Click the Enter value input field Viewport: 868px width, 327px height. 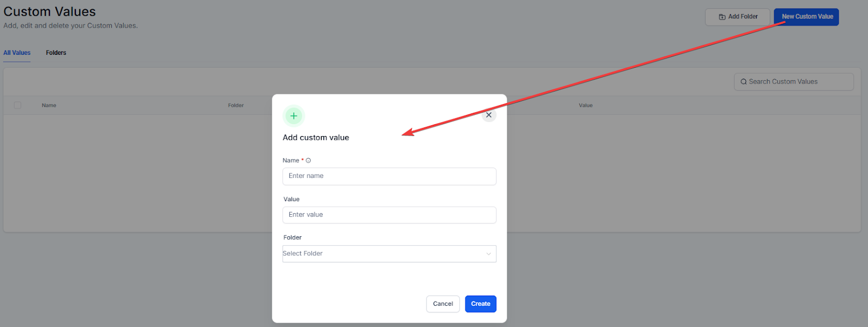(389, 215)
